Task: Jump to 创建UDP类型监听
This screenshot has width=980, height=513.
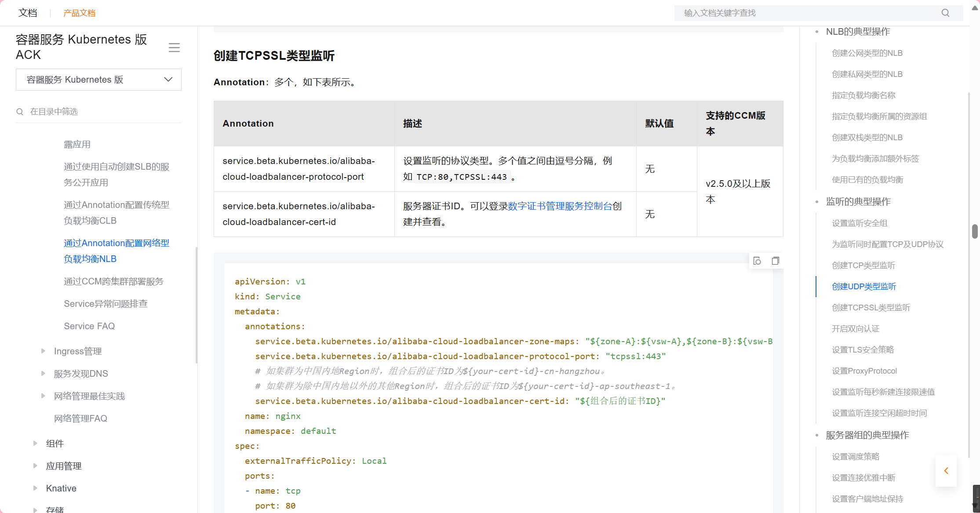Action: tap(864, 287)
